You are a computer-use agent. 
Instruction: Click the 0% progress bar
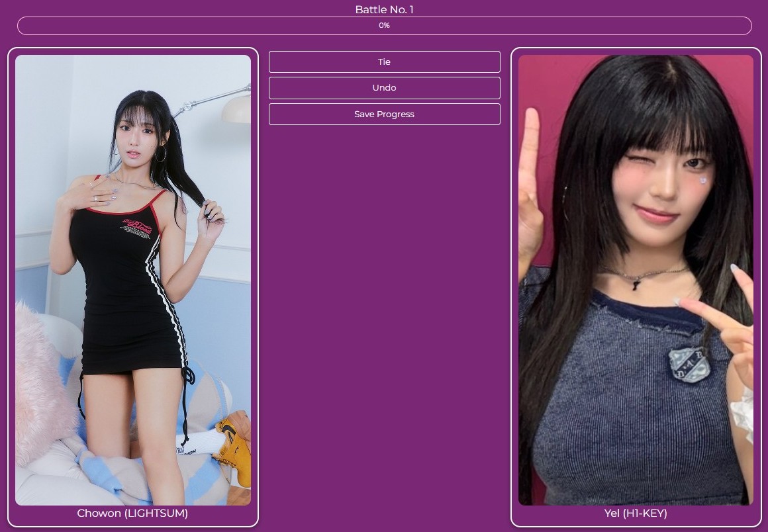(384, 25)
